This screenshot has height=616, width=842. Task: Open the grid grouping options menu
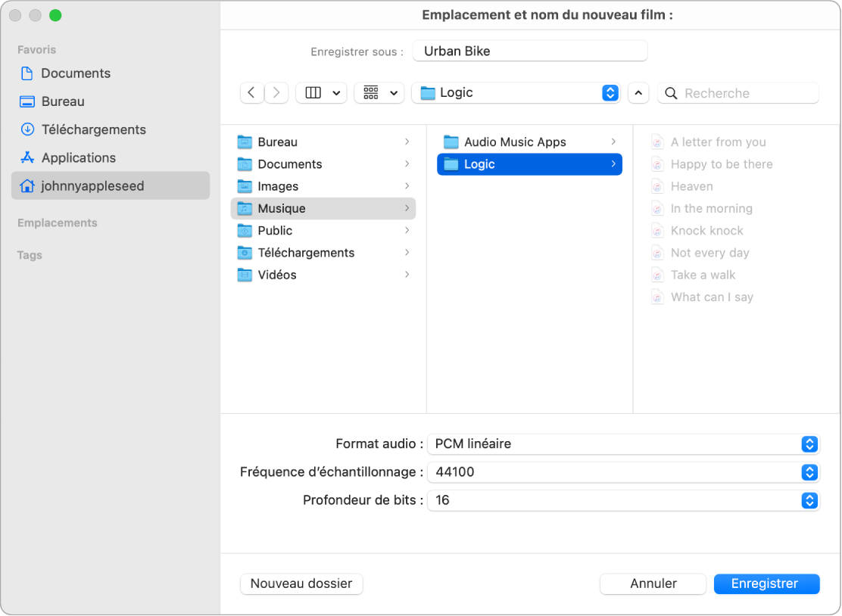[x=379, y=93]
